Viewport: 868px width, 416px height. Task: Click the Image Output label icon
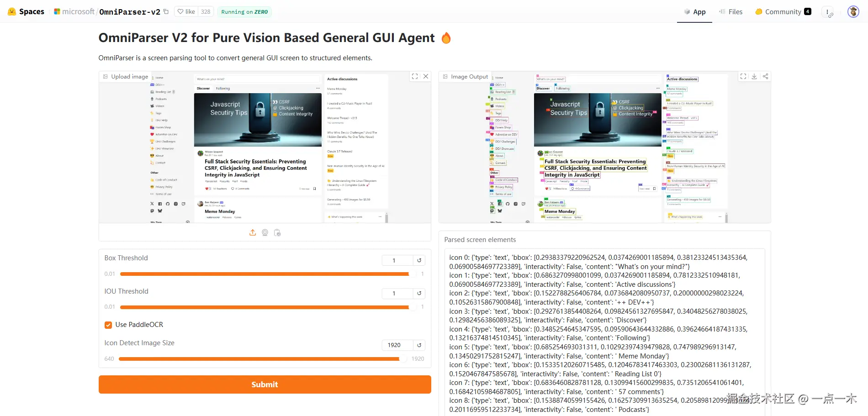pos(445,77)
